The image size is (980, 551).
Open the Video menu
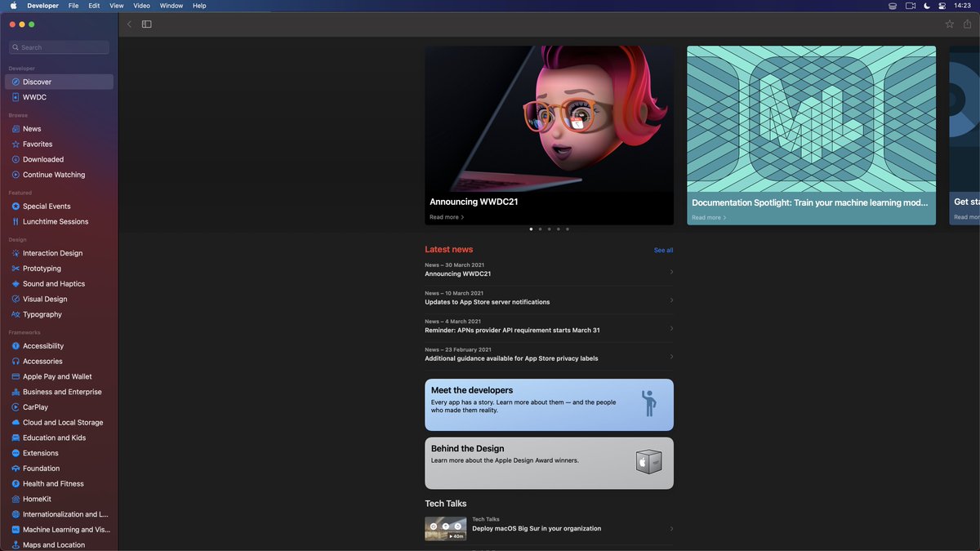pyautogui.click(x=142, y=6)
